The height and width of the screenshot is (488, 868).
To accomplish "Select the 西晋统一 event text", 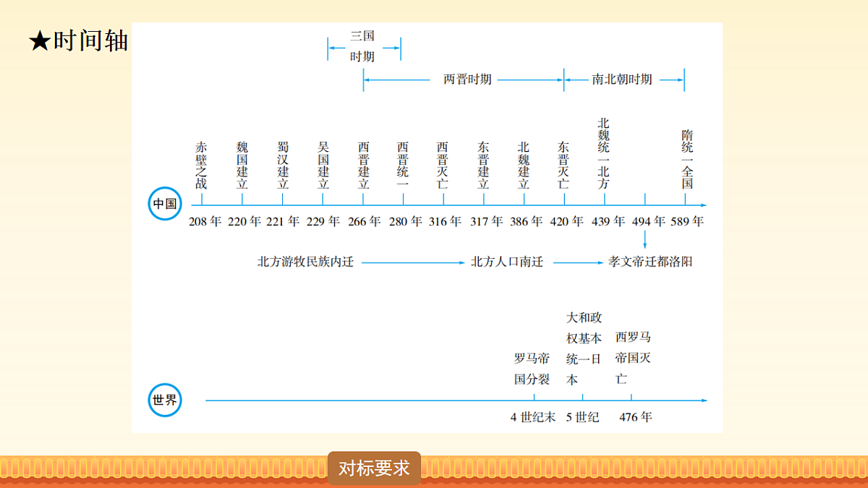I will [403, 166].
